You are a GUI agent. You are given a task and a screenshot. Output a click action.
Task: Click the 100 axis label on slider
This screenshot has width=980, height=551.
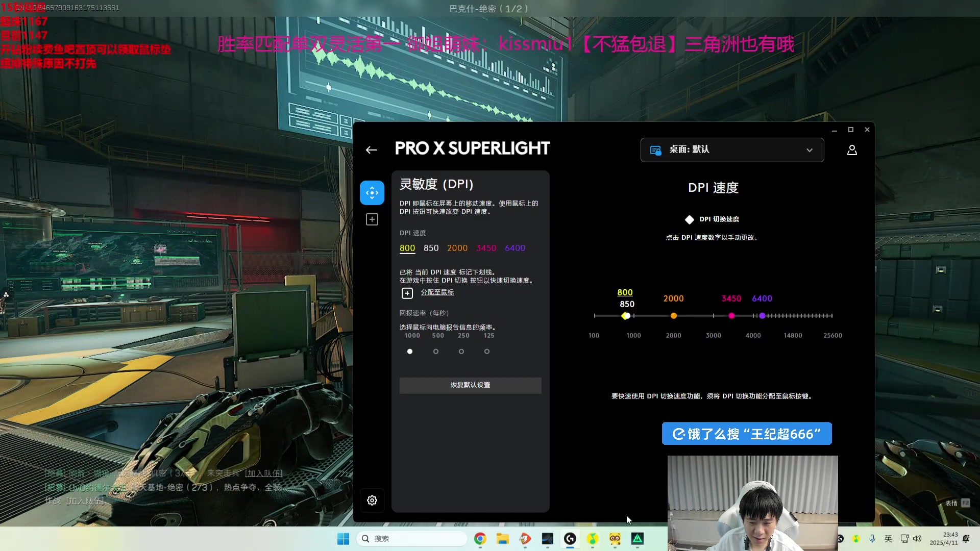pyautogui.click(x=594, y=336)
